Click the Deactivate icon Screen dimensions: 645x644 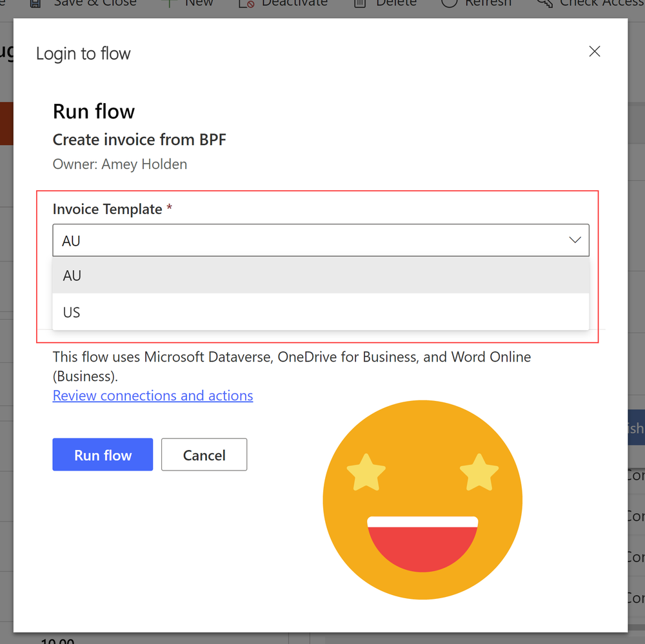coord(245,4)
